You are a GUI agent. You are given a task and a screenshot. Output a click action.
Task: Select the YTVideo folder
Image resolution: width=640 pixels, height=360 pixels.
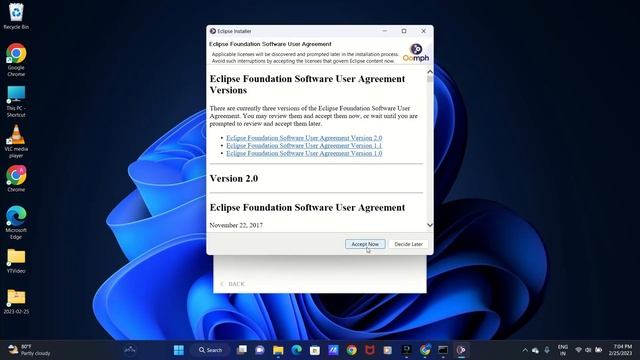pos(16,261)
